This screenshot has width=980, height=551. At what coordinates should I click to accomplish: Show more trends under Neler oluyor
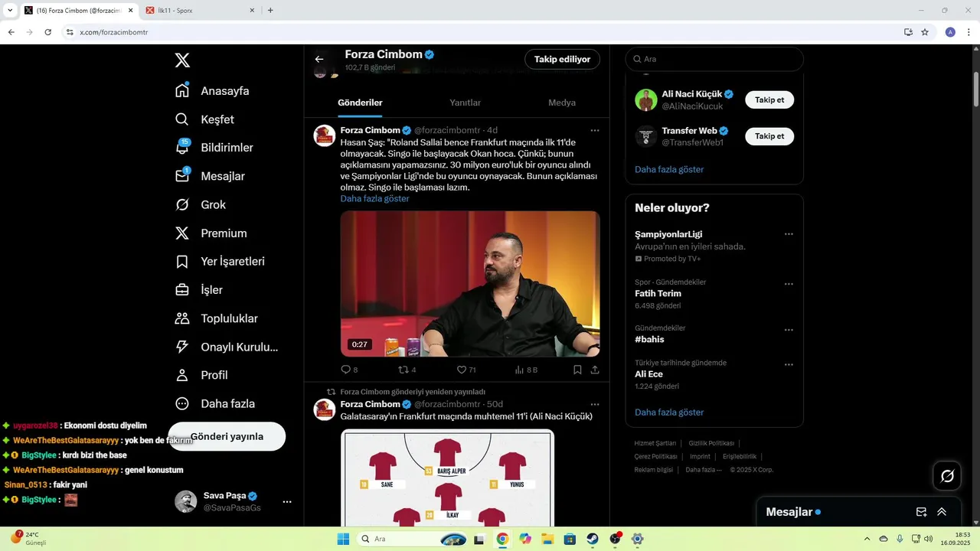(669, 412)
